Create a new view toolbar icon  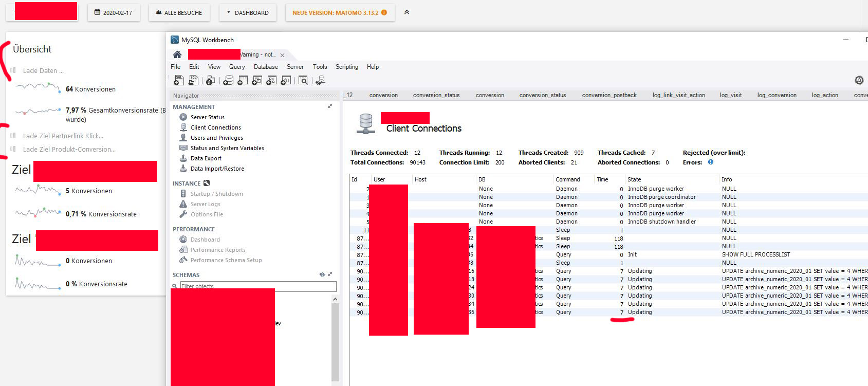click(257, 80)
